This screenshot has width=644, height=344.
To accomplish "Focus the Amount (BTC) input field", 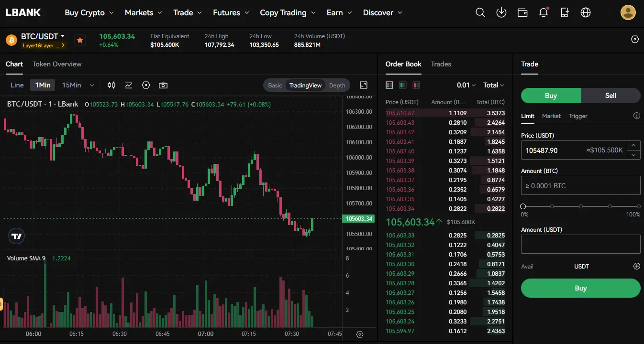I will click(x=580, y=185).
